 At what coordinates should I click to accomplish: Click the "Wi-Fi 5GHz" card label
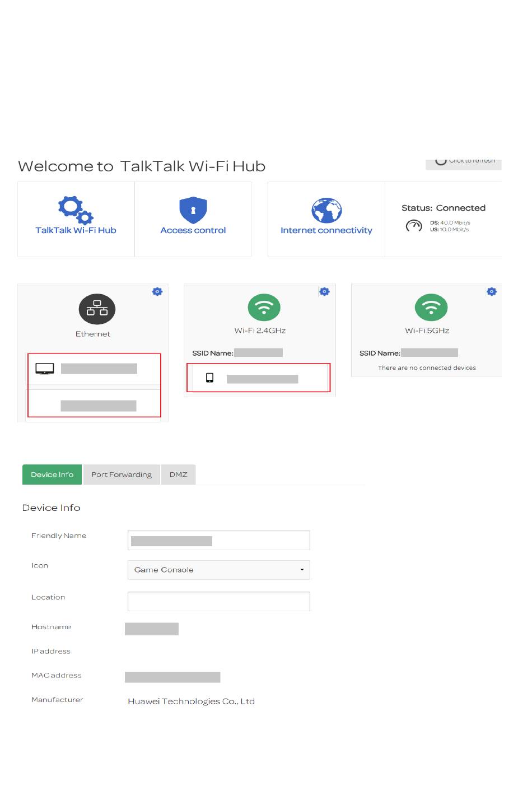427,331
